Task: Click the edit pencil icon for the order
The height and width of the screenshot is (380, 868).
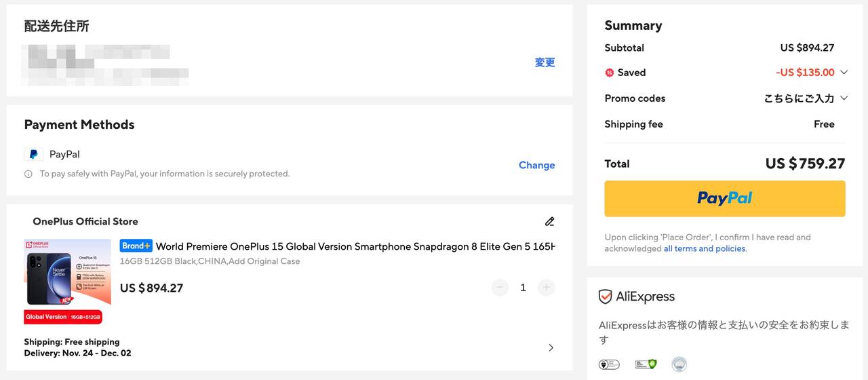Action: 549,221
